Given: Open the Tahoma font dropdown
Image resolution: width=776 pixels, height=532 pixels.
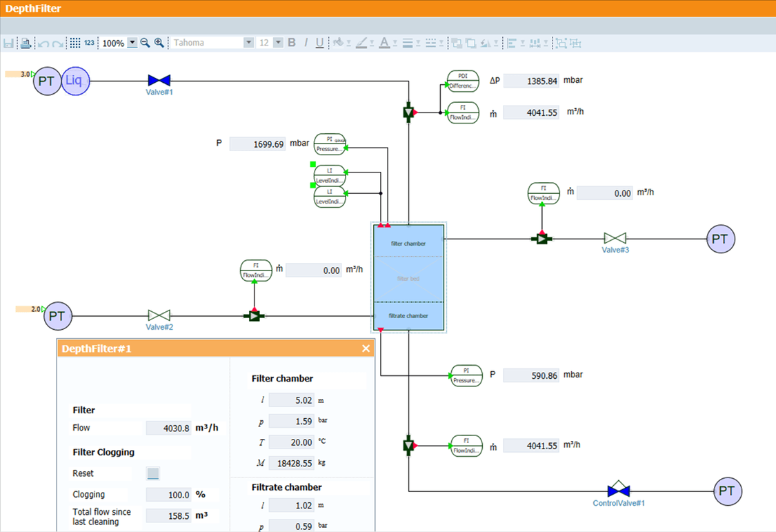Looking at the screenshot, I should point(248,43).
